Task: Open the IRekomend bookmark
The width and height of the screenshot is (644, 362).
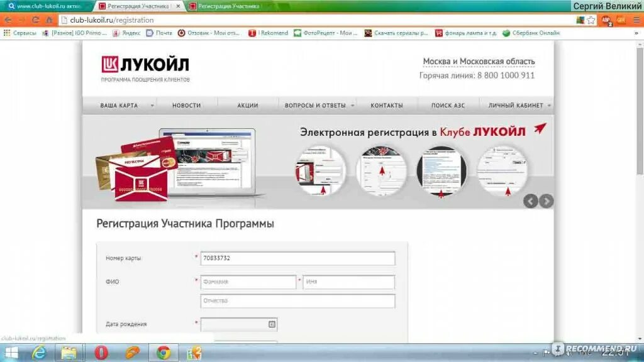Action: point(268,33)
